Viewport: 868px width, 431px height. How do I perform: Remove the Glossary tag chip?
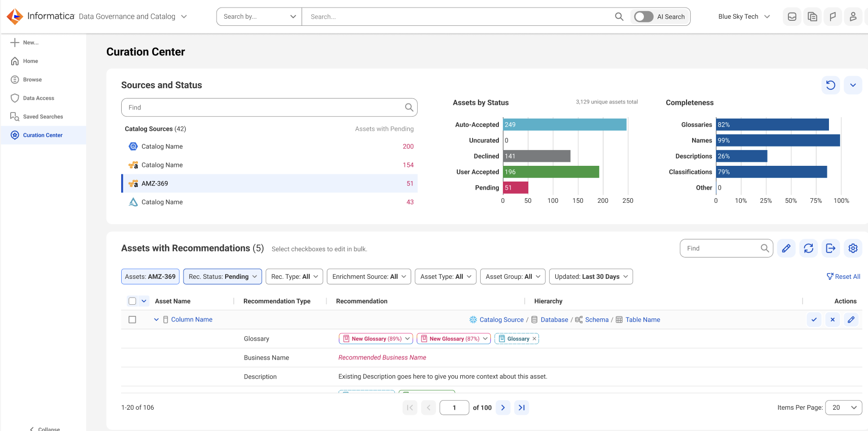[534, 339]
